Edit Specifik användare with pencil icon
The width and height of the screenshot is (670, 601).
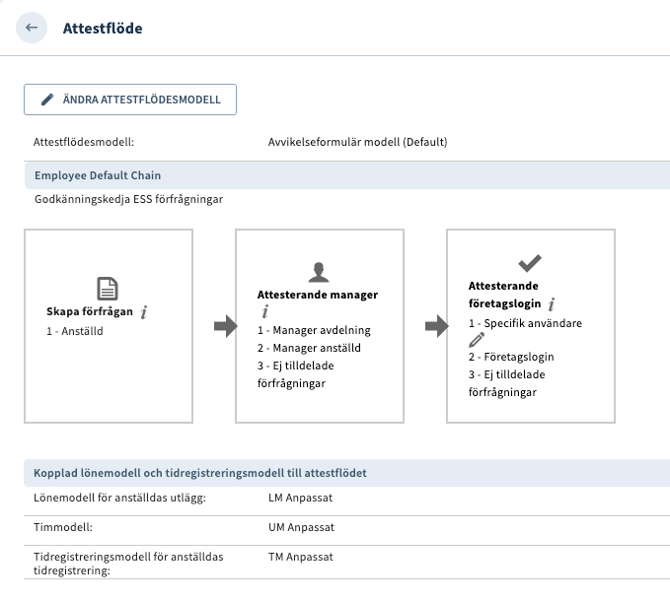[x=477, y=340]
